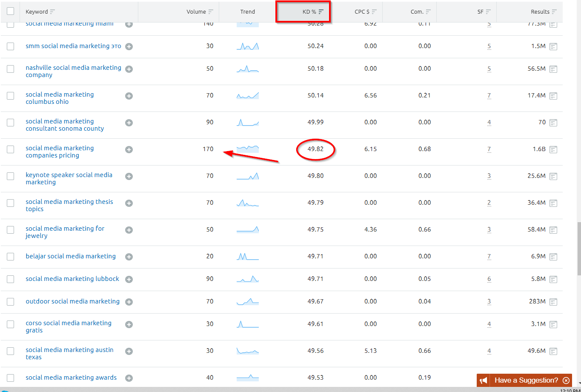View SERP source icon next to 56.5M results
Screen dimensions: 581x392
click(553, 69)
